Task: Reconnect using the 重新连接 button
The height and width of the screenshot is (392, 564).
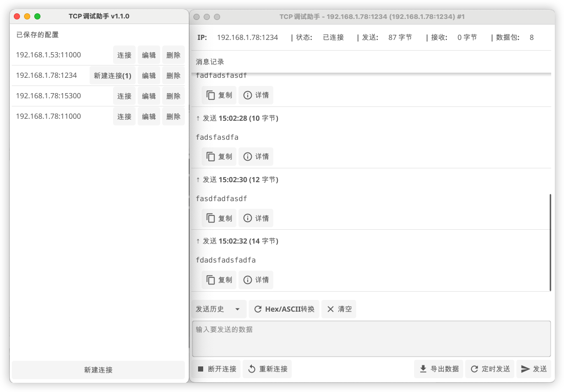Action: 267,369
